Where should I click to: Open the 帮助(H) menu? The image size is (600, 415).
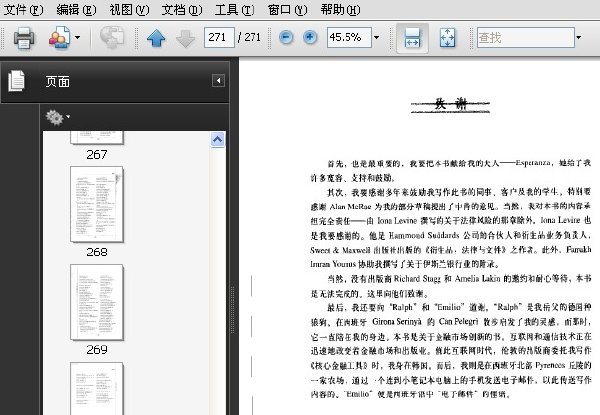click(341, 10)
